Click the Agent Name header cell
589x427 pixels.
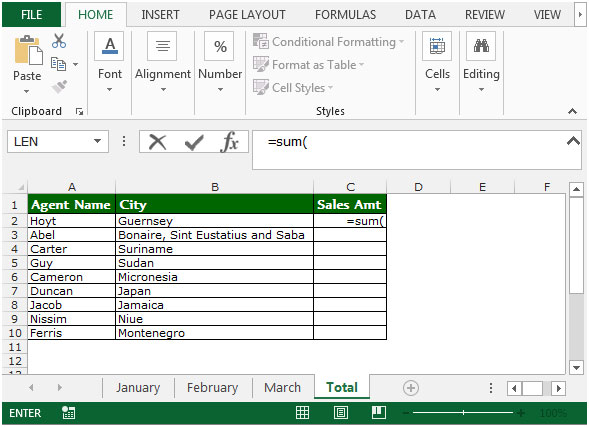[71, 204]
